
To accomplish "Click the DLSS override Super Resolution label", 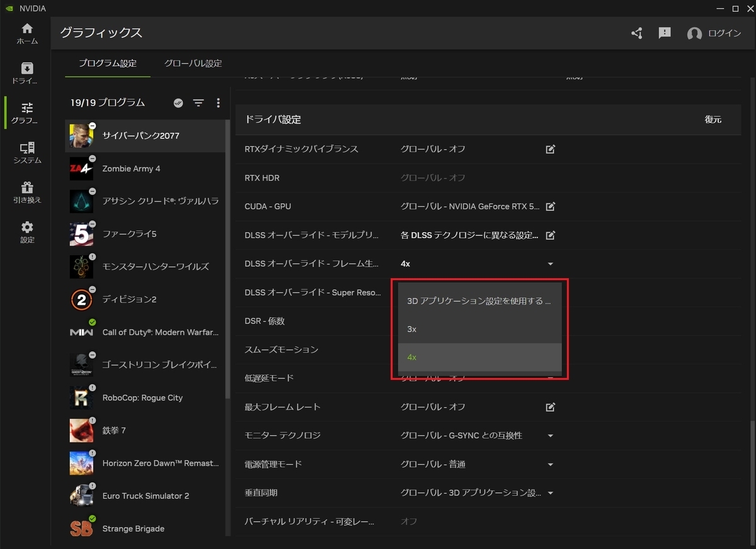I will pyautogui.click(x=313, y=293).
